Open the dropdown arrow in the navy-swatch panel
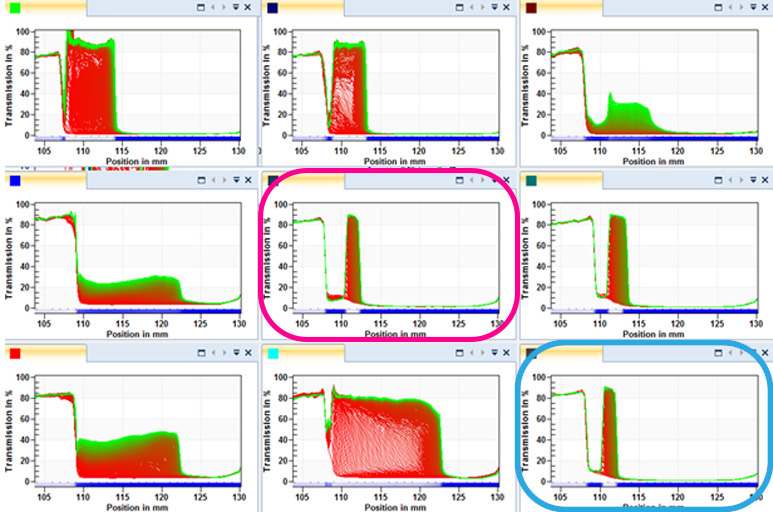The height and width of the screenshot is (512, 773). [x=495, y=7]
